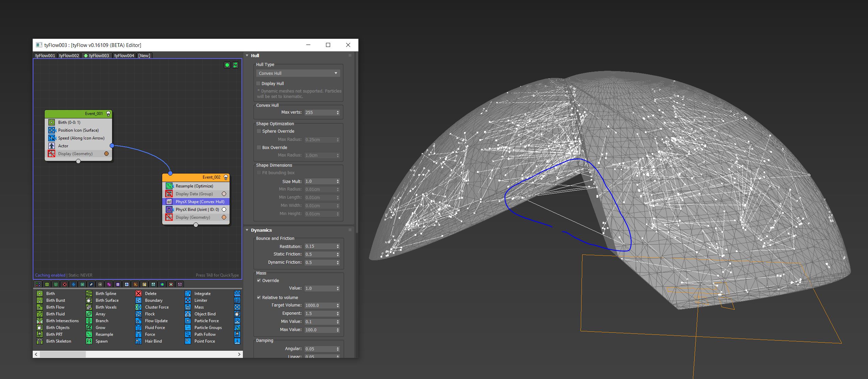Choose the Cluster Force operator icon
Image resolution: width=868 pixels, height=379 pixels.
(x=139, y=307)
